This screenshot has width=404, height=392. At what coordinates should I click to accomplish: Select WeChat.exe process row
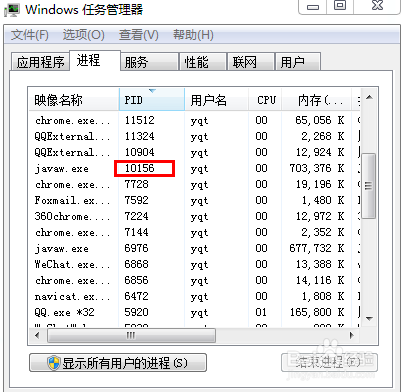(195, 264)
